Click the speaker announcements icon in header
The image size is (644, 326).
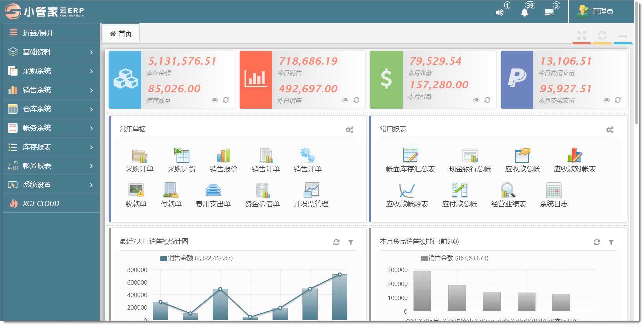(x=499, y=13)
